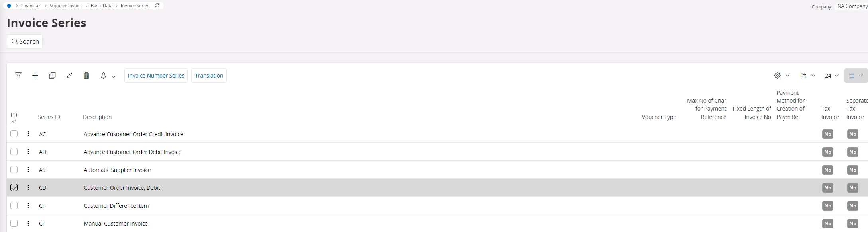Navigate to Supplier Invoice breadcrumb
This screenshot has width=868, height=232.
click(x=66, y=6)
